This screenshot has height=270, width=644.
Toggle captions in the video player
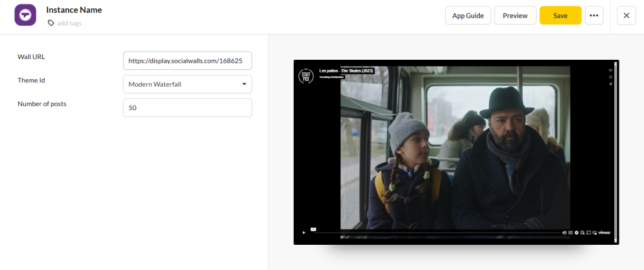tap(570, 232)
